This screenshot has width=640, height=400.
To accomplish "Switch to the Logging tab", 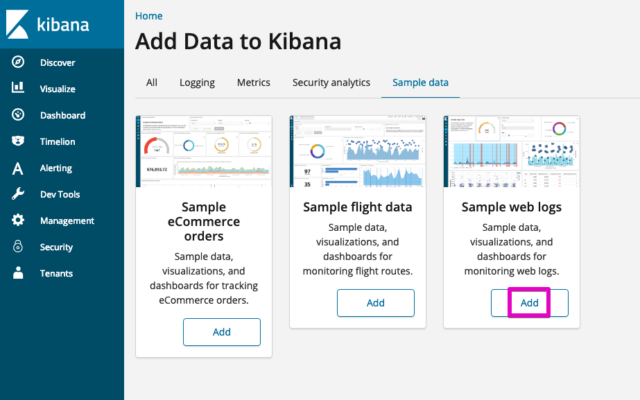I will click(x=197, y=82).
